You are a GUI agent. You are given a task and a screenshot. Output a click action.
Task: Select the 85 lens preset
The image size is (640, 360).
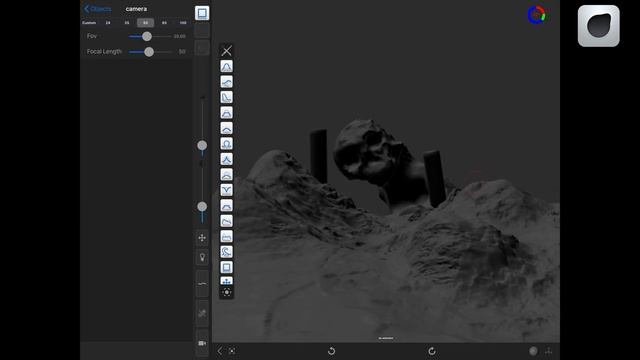pos(164,23)
